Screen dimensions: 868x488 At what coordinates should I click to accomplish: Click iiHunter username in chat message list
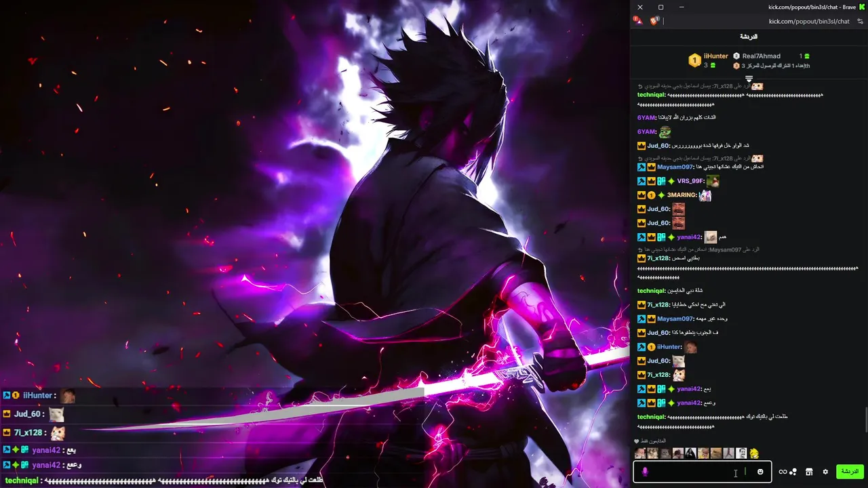coord(669,347)
